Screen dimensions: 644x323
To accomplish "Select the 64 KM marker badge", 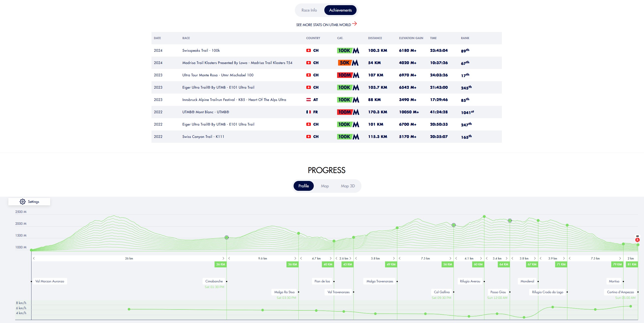I will pos(504,264).
